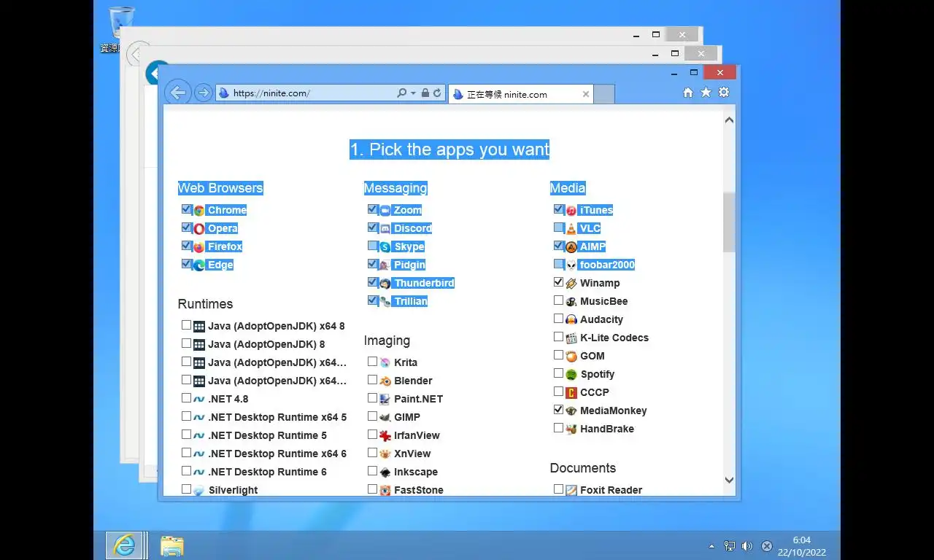
Task: Click the Zoom app icon
Action: click(385, 210)
